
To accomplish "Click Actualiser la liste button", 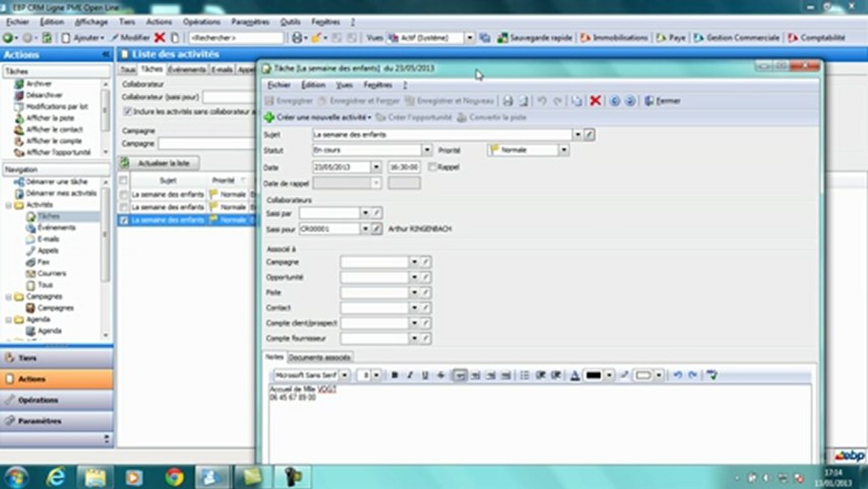I will 159,163.
